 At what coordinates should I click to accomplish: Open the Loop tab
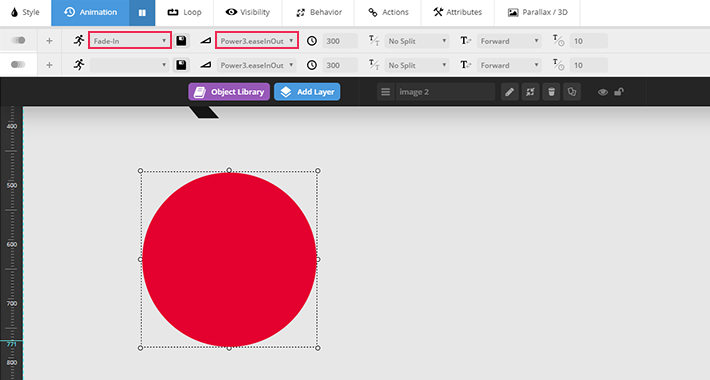coord(184,12)
